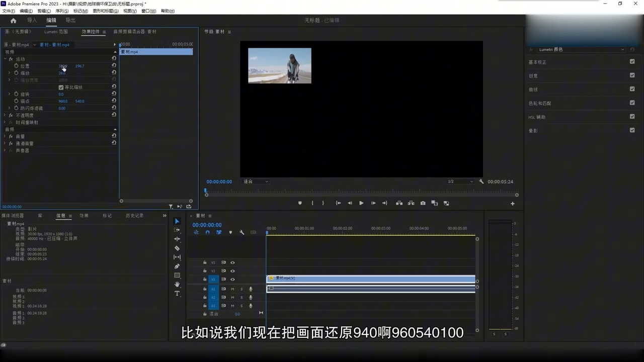Open the 混合 blend mode dropdown
The image size is (644, 362).
pyautogui.click(x=237, y=314)
